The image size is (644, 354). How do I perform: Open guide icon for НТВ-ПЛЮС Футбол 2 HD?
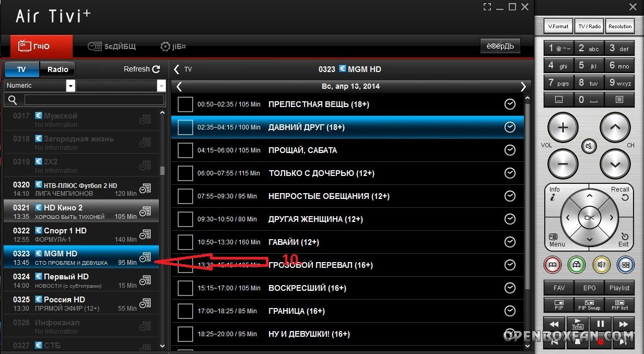point(145,188)
